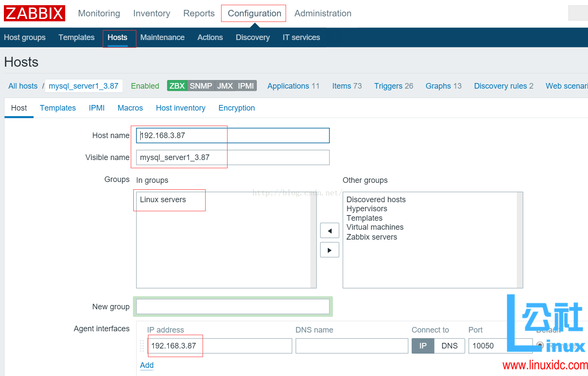Click the ZABBIX logo
This screenshot has width=588, height=376.
[x=34, y=13]
